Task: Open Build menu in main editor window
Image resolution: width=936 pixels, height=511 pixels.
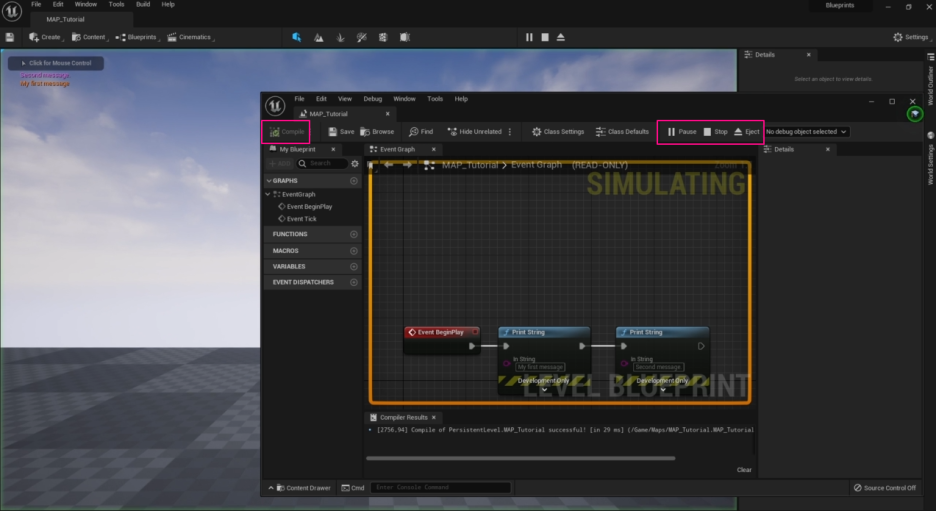Action: pos(143,4)
